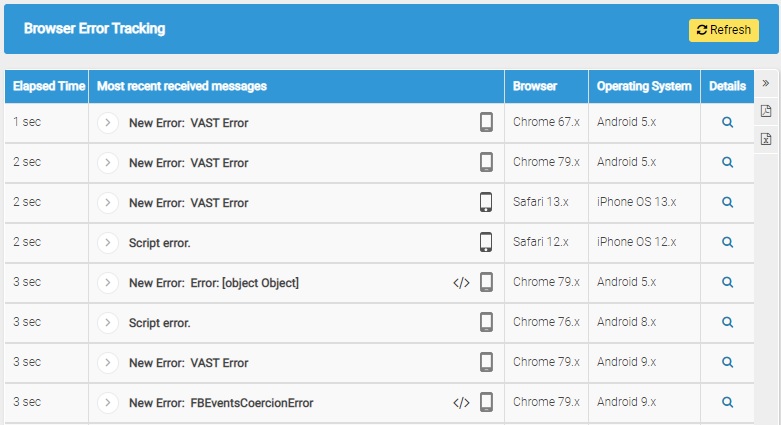Select the Chrome 76.x Script error message text
Image resolution: width=781 pixels, height=425 pixels.
[159, 323]
